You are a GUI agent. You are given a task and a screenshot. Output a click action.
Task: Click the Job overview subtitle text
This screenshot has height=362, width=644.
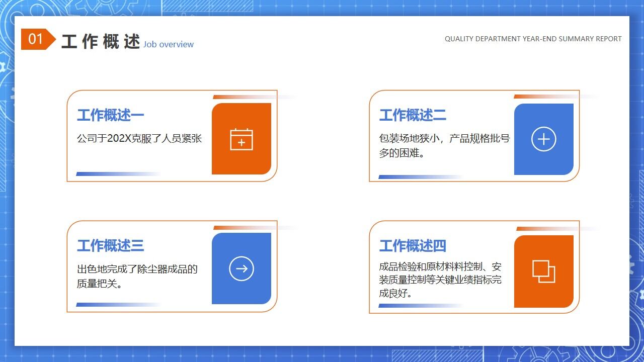[x=168, y=44]
